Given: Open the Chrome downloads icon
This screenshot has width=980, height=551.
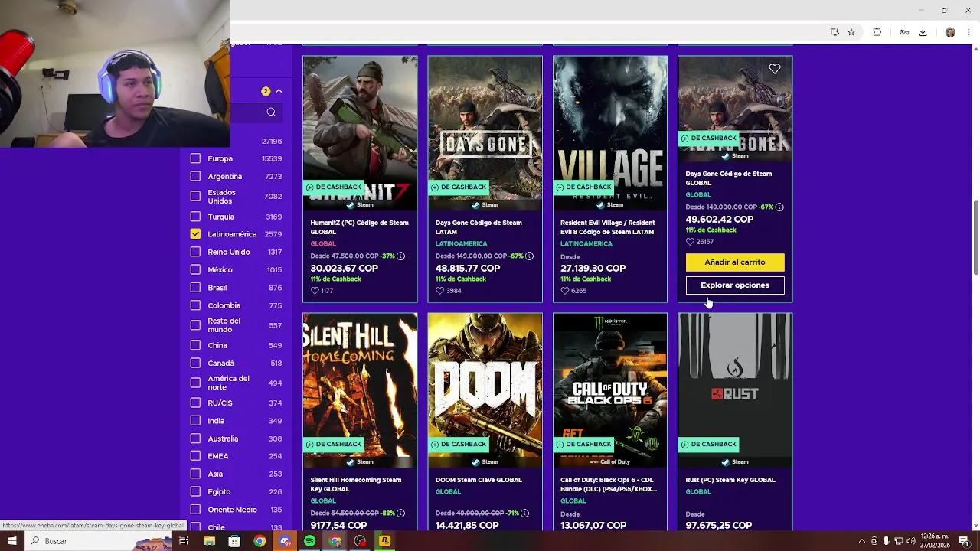Looking at the screenshot, I should tap(923, 32).
